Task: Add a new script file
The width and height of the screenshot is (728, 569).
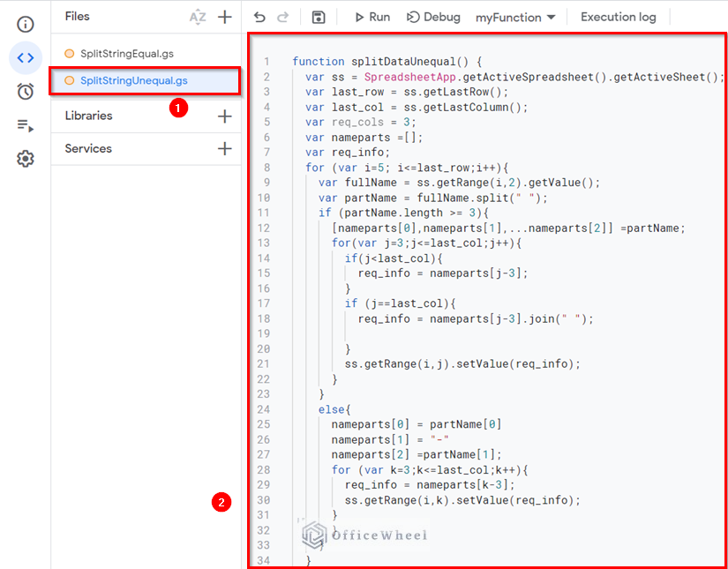Action: coord(224,16)
